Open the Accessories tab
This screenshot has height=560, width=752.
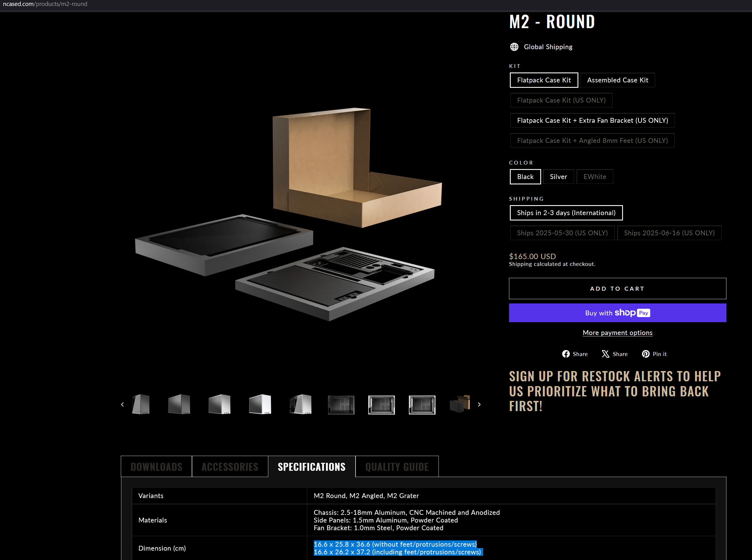230,467
